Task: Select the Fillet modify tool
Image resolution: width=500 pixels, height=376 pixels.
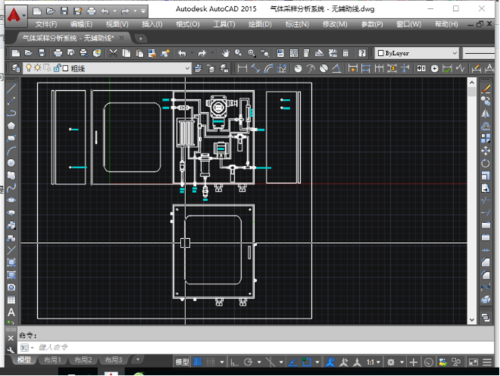Action: coord(486,275)
